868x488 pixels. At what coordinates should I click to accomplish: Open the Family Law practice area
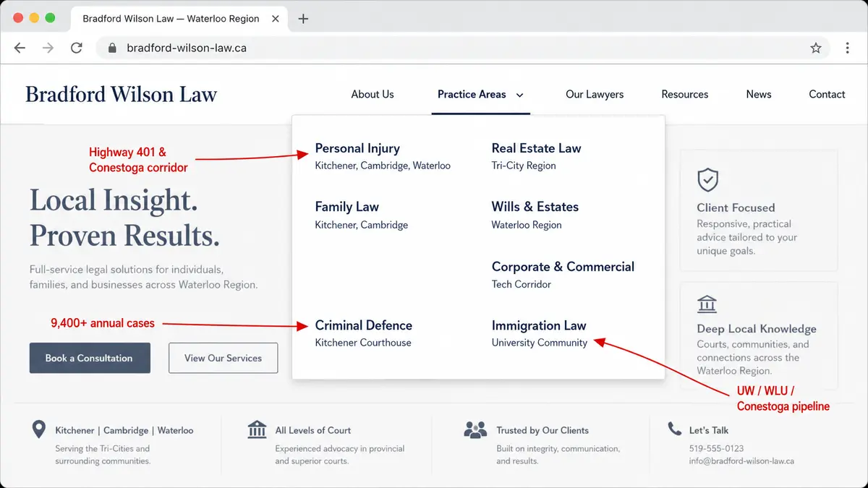click(346, 207)
